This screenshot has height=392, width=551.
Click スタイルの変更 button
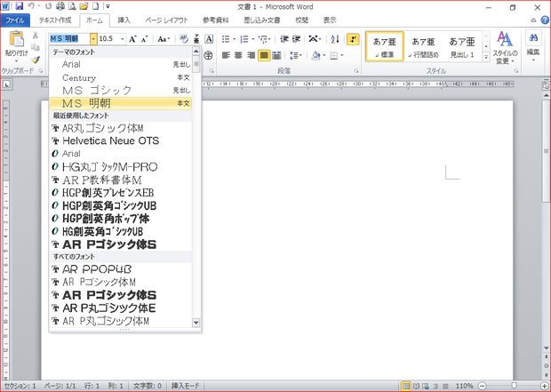coord(505,48)
